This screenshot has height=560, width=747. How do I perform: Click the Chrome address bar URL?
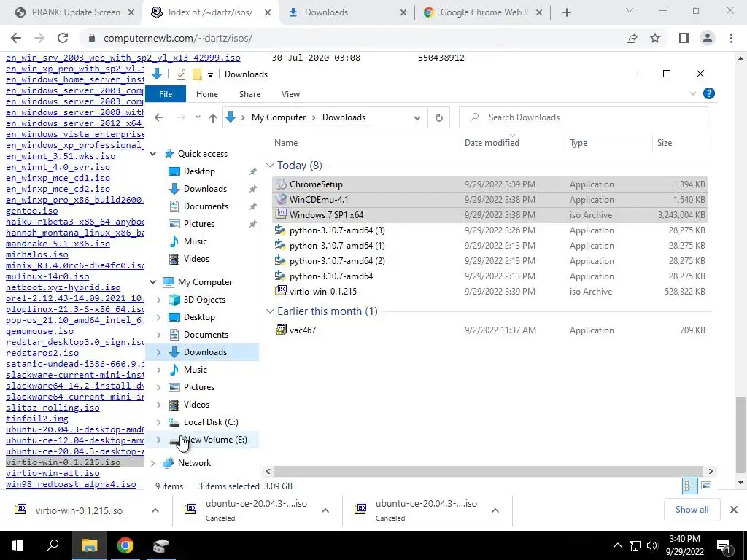[x=178, y=38]
